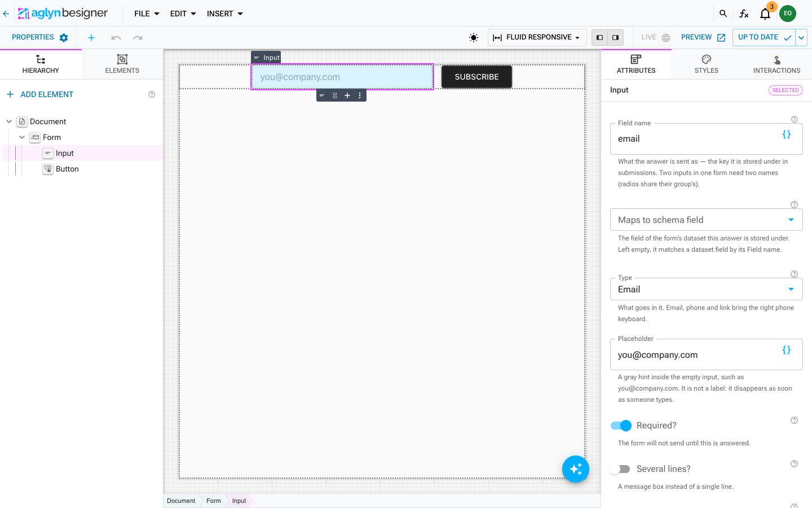Viewport: 812px width, 508px height.
Task: Click the Preview link
Action: pos(703,37)
